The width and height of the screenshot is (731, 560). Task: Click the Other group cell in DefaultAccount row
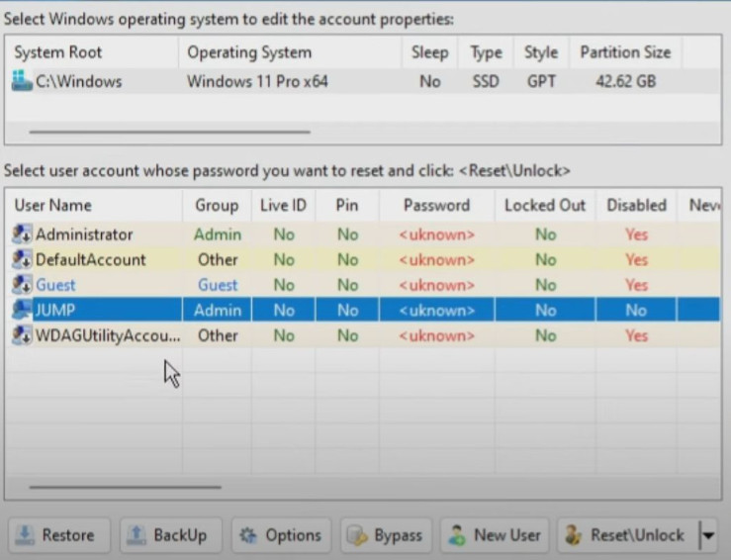(x=218, y=259)
